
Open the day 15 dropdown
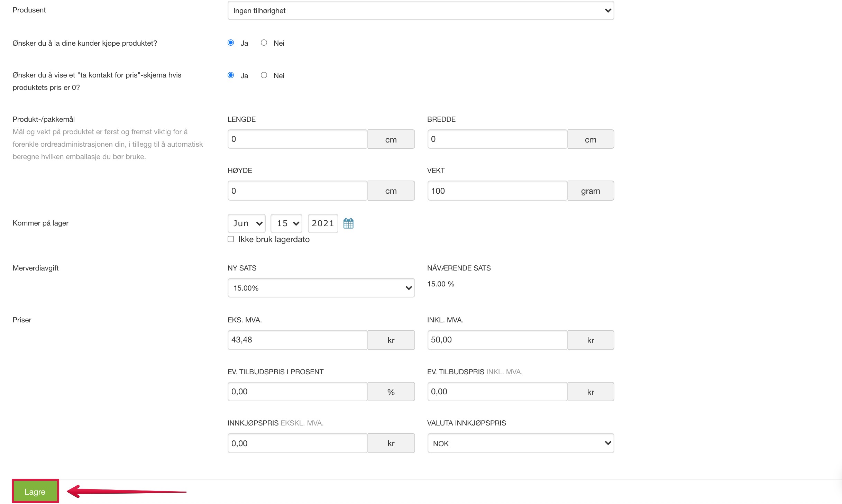[286, 223]
